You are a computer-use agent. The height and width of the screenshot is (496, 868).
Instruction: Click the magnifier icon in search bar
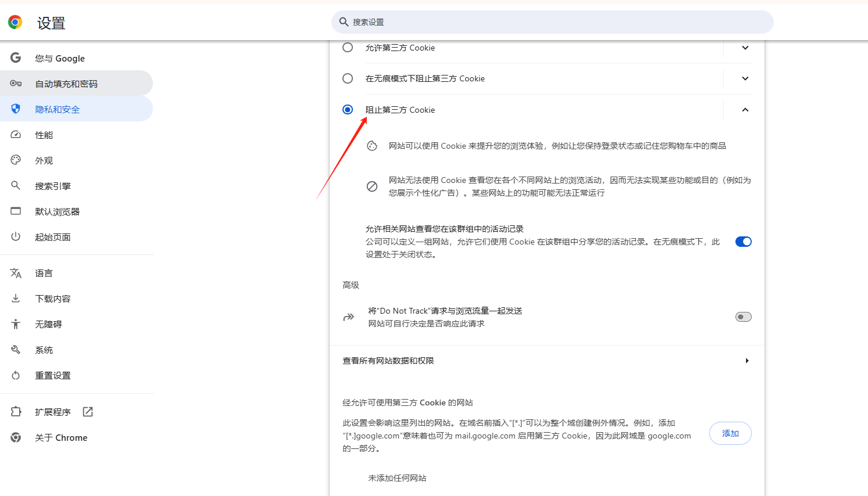tap(344, 22)
